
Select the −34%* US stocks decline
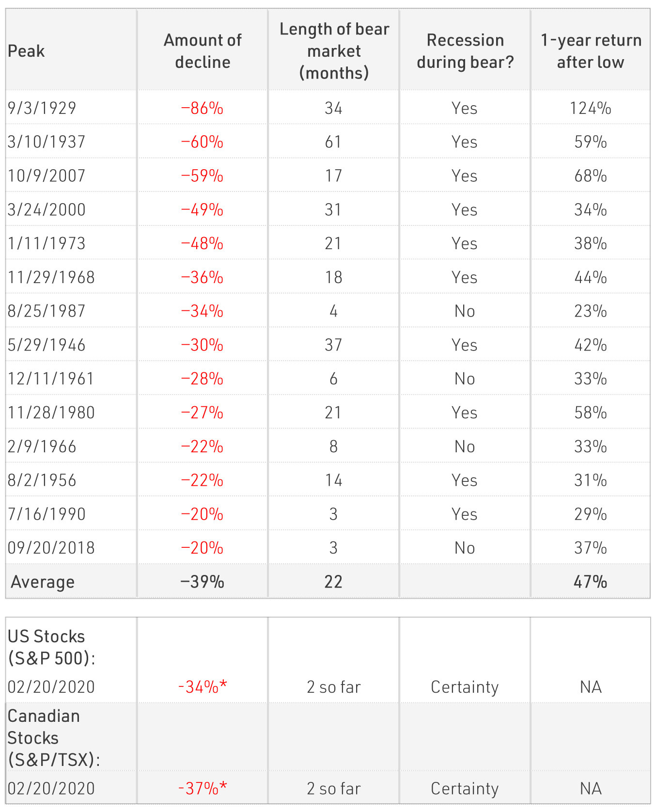(x=203, y=687)
